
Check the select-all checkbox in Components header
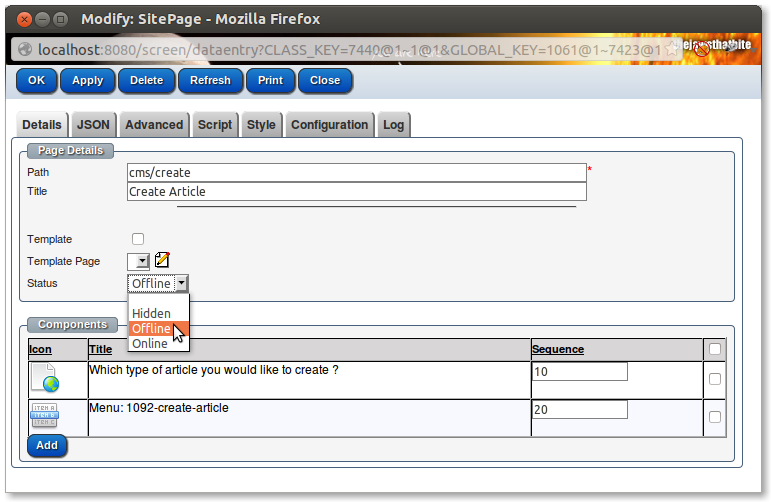(714, 349)
